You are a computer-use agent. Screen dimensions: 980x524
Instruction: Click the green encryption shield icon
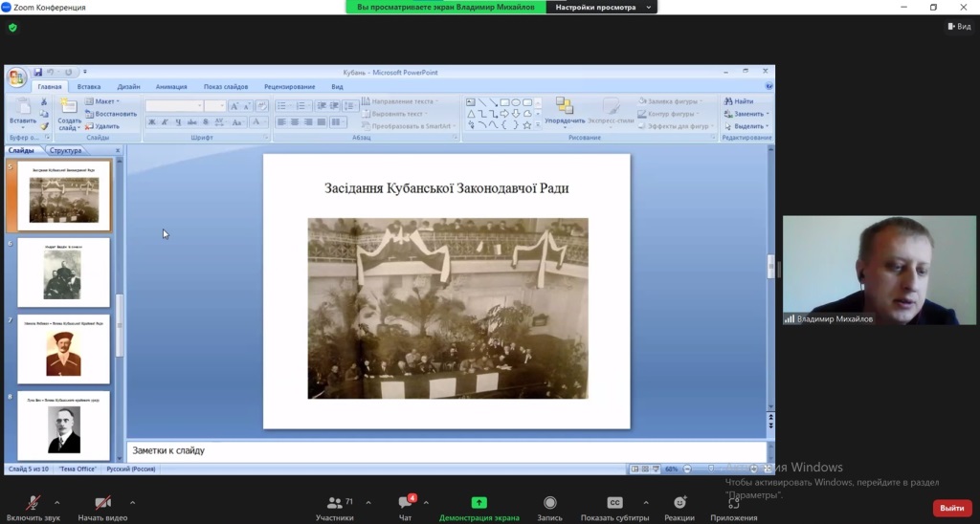pyautogui.click(x=12, y=28)
